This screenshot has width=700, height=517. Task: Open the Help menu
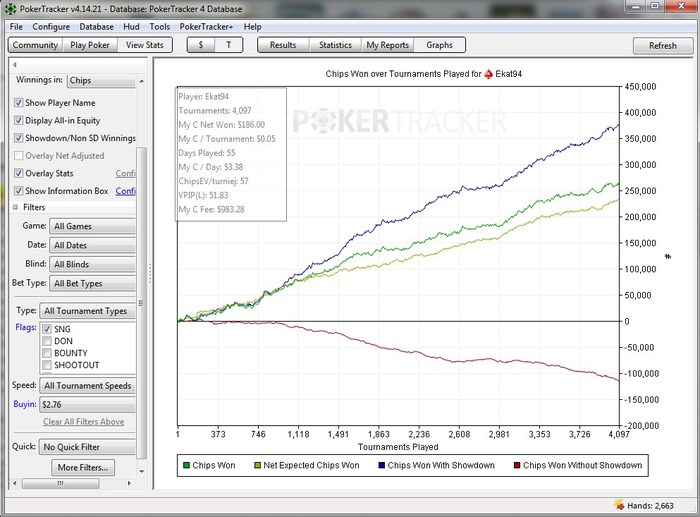[x=252, y=27]
